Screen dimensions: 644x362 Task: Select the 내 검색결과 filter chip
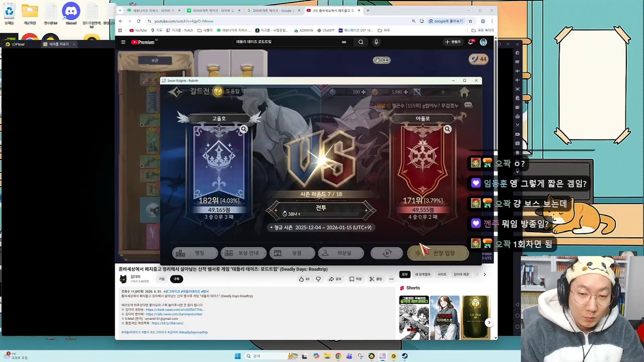pos(423,275)
